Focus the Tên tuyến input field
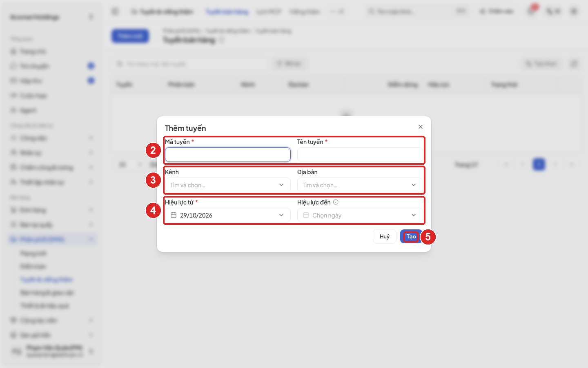This screenshot has width=588, height=368. click(360, 155)
